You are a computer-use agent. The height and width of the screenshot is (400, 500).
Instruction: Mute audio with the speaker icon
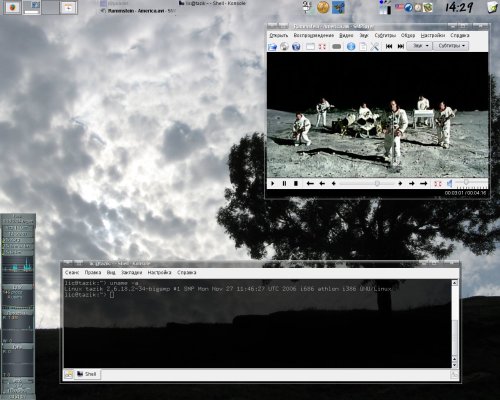click(x=450, y=183)
